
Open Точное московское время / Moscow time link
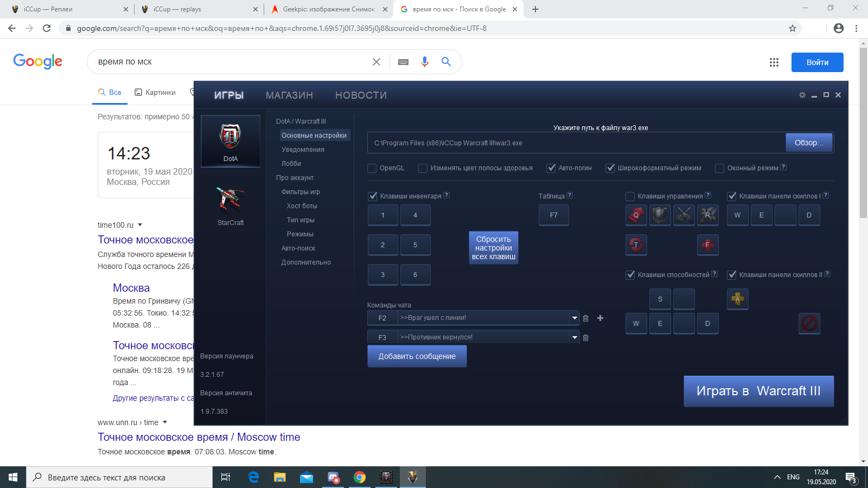(199, 437)
